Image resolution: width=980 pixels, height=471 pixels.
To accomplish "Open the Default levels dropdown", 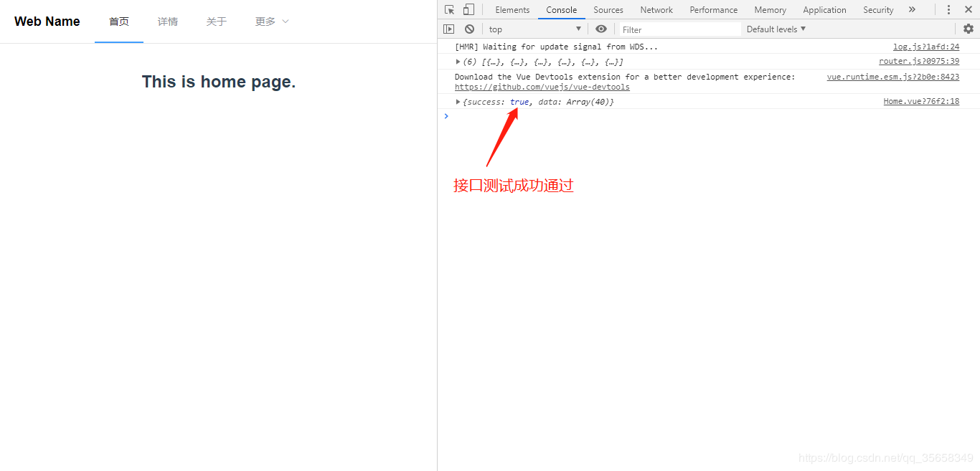I will [x=776, y=29].
